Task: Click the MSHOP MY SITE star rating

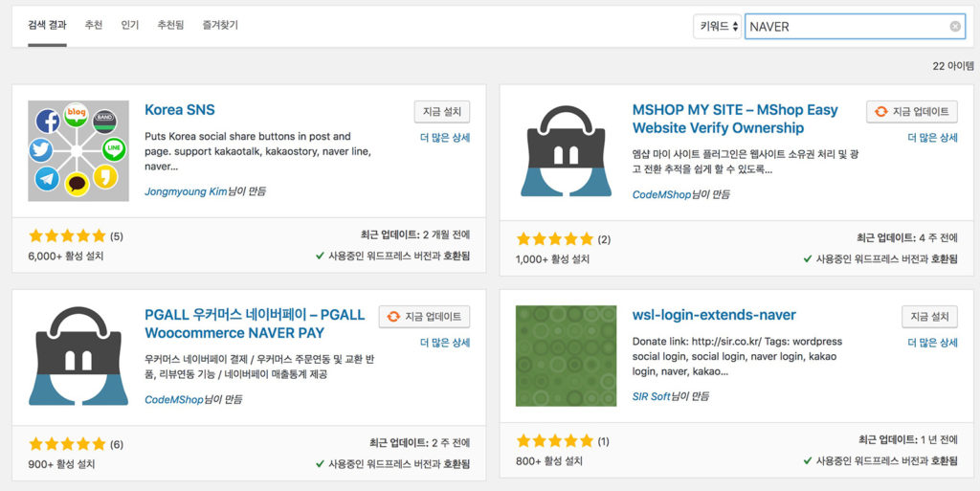Action: [x=554, y=239]
